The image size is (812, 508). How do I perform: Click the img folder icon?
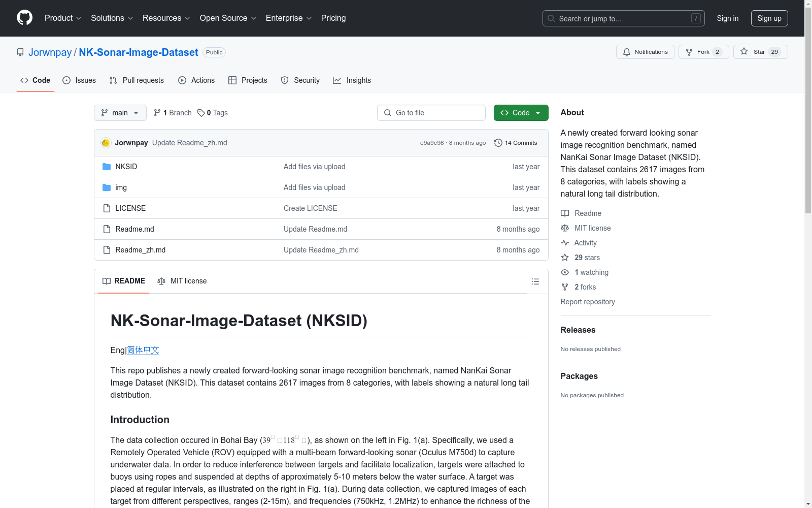click(x=107, y=187)
